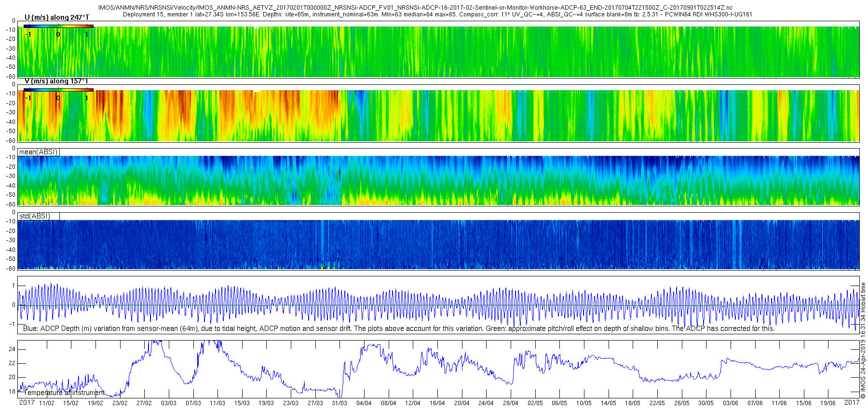Click the 15/02 date tick label
This screenshot has width=868, height=410.
(x=71, y=403)
